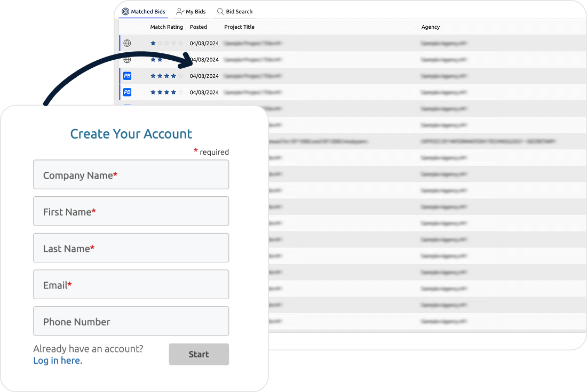Click into the Email input field
The height and width of the screenshot is (392, 587).
(131, 285)
